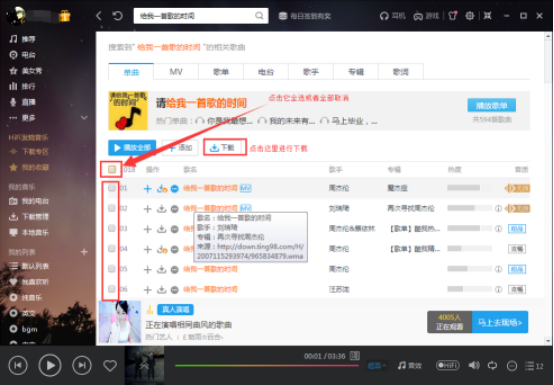Screen dimensions: 554x385
Task: Check the checkbox for song 05
Action: [x=112, y=269]
